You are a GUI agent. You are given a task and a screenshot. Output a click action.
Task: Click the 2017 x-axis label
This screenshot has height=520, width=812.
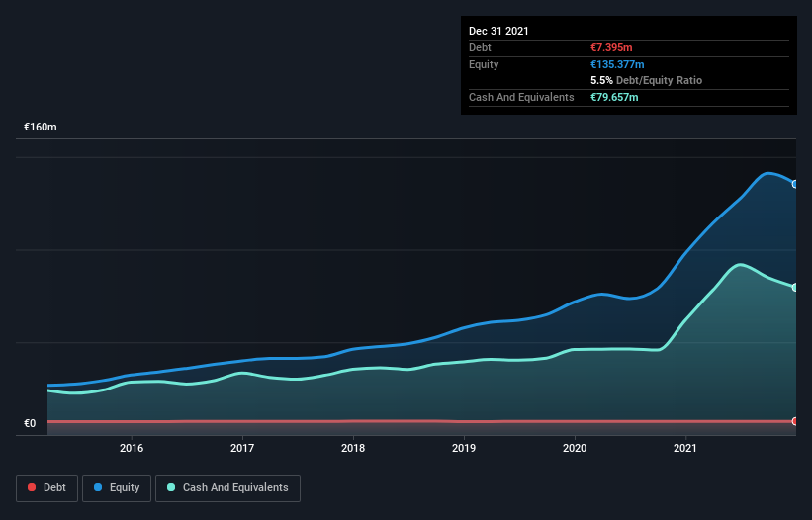click(x=242, y=448)
